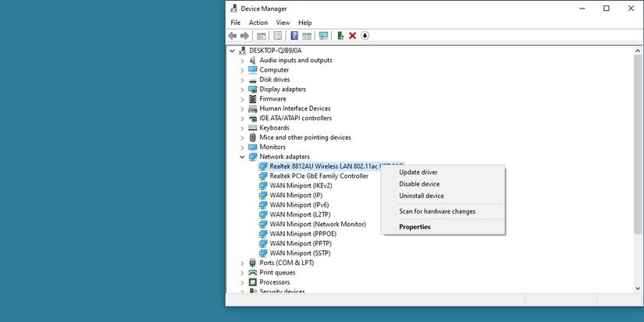
Task: Open the Properties sheet toolbar icon
Action: coord(278,36)
